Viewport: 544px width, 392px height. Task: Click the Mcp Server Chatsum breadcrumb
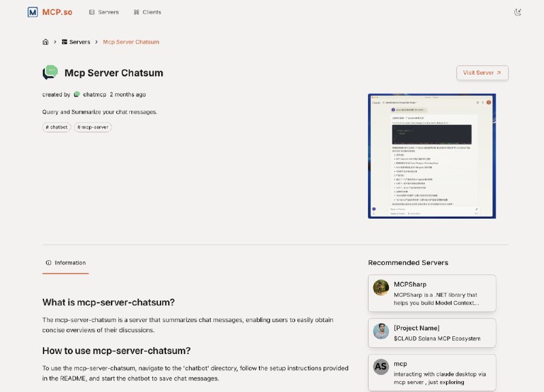click(x=131, y=42)
